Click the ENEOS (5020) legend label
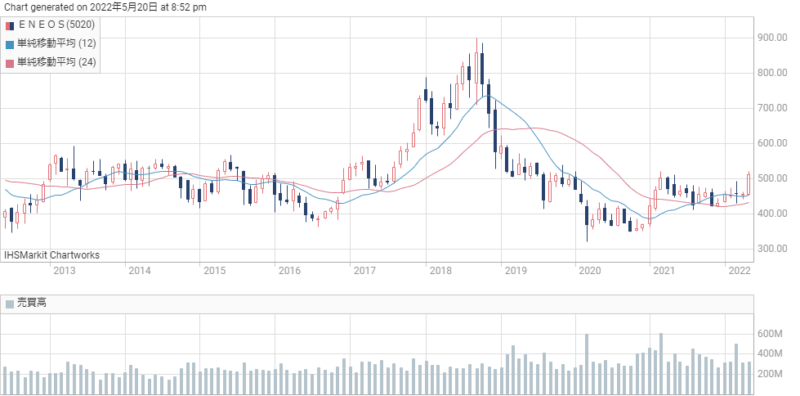The height and width of the screenshot is (396, 800). (56, 25)
